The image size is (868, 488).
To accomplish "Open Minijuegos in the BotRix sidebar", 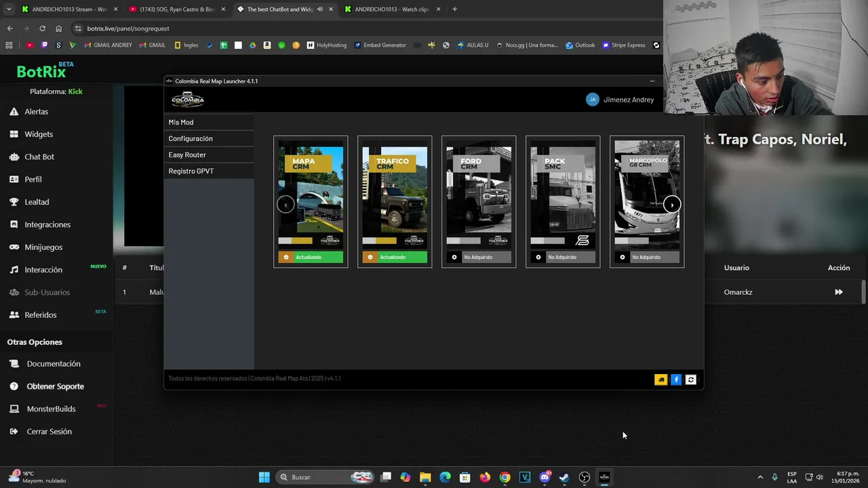I will (43, 247).
